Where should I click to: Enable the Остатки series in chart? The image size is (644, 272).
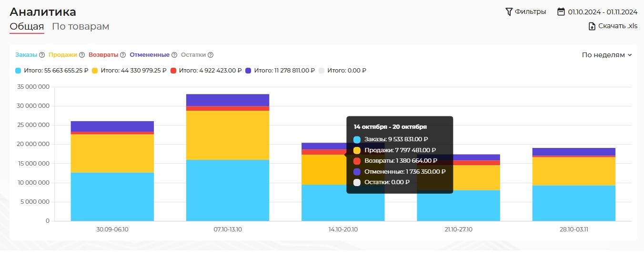pos(193,55)
